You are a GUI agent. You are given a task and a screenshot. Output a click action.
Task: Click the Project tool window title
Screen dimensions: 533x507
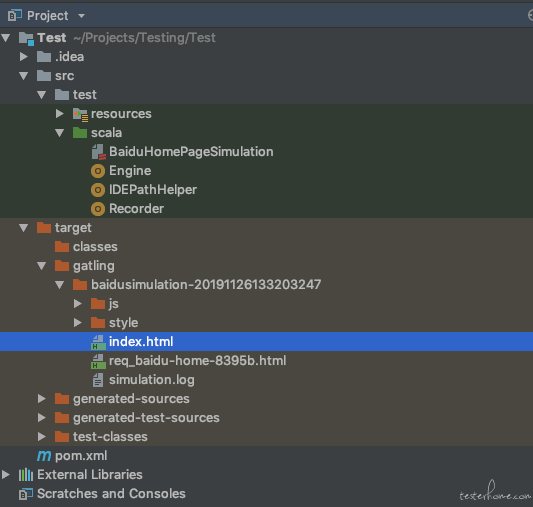48,16
